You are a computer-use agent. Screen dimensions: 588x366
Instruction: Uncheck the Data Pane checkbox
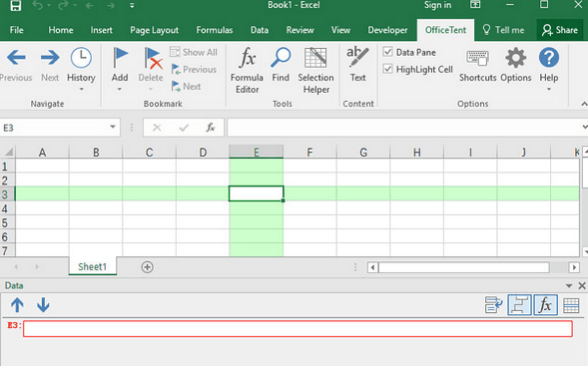tap(387, 51)
